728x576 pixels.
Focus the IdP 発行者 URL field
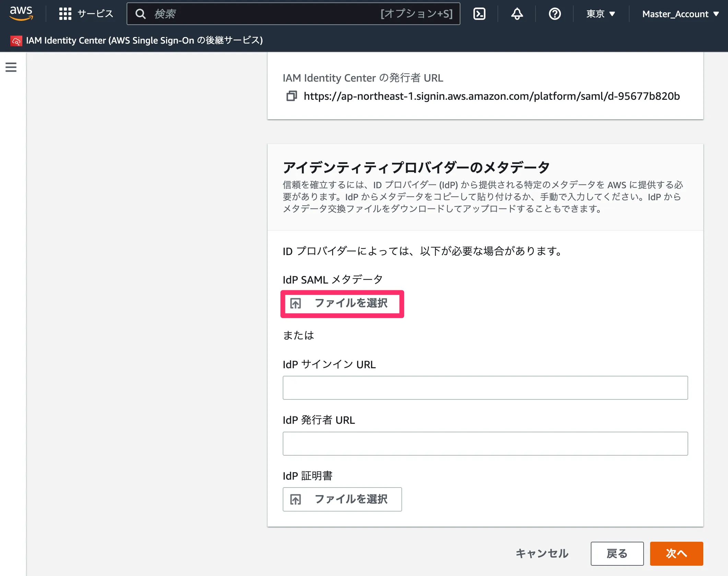[485, 444]
